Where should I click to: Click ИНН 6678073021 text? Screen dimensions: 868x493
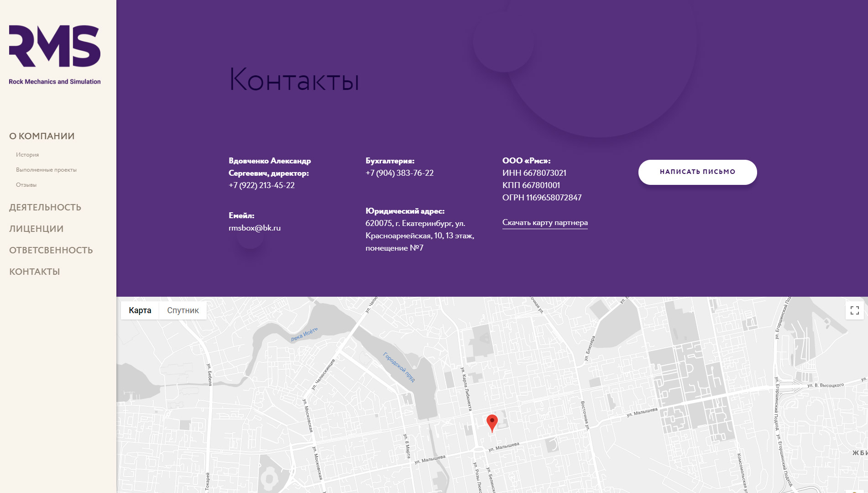(534, 173)
